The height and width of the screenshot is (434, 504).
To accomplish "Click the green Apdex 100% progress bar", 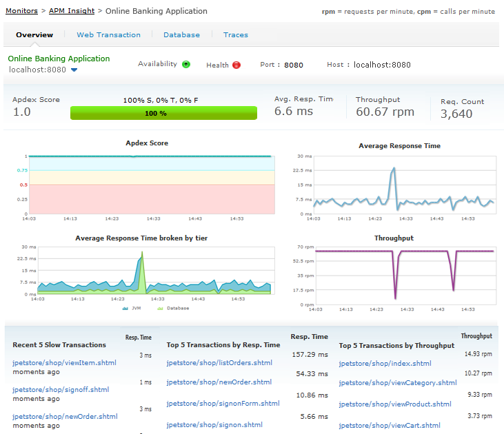I will [163, 113].
